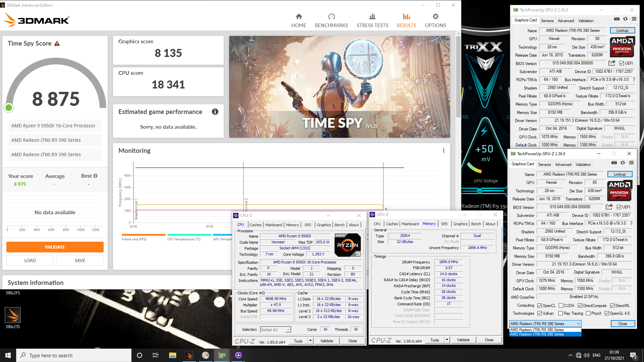644x362 pixels.
Task: Click the BIOS export share icon in front GPU-Z
Action: (x=609, y=207)
